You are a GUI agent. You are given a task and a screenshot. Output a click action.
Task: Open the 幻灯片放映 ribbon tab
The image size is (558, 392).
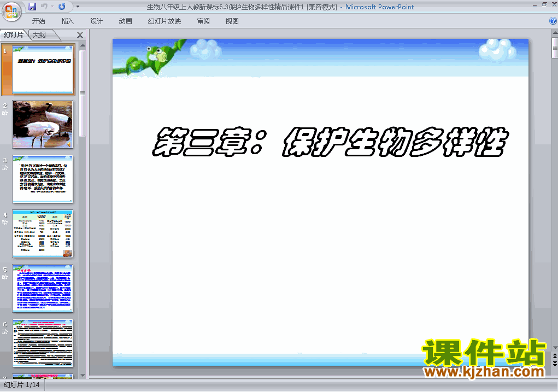(x=165, y=21)
